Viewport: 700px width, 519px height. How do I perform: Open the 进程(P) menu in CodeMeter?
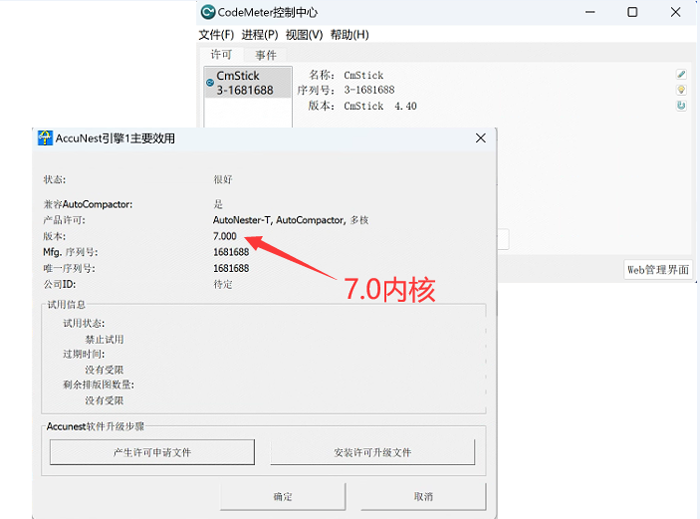pyautogui.click(x=260, y=35)
